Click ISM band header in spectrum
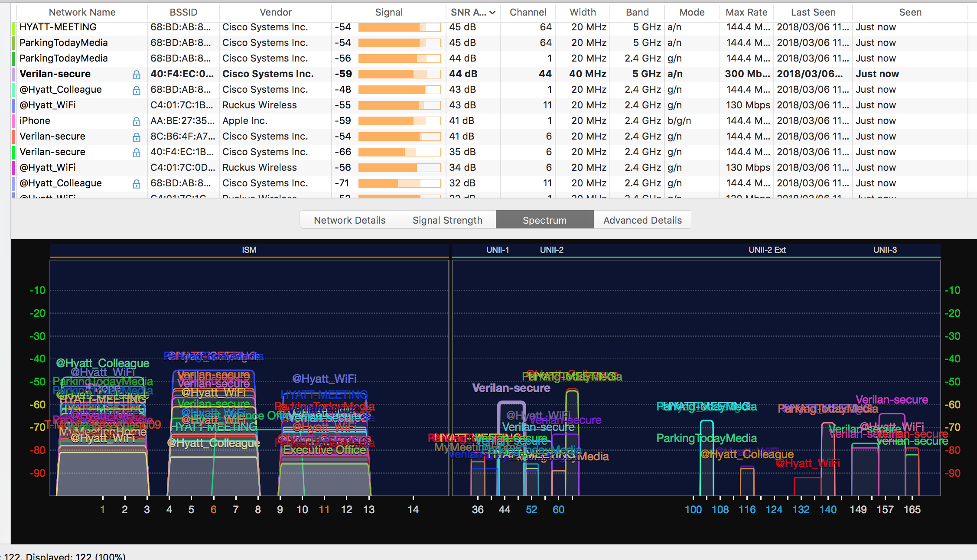Image resolution: width=977 pixels, height=560 pixels. pyautogui.click(x=249, y=250)
